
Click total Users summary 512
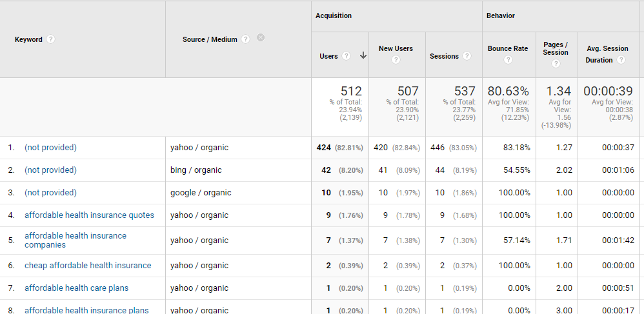pos(351,91)
